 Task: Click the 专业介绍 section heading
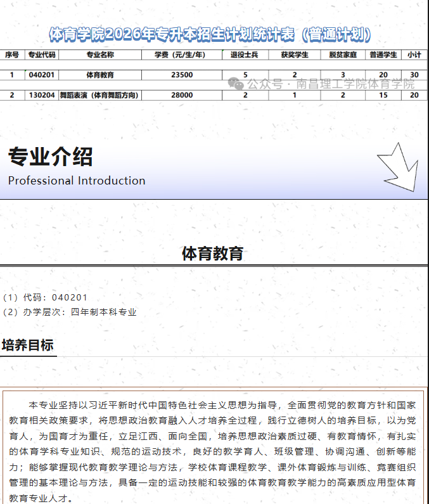coord(51,156)
